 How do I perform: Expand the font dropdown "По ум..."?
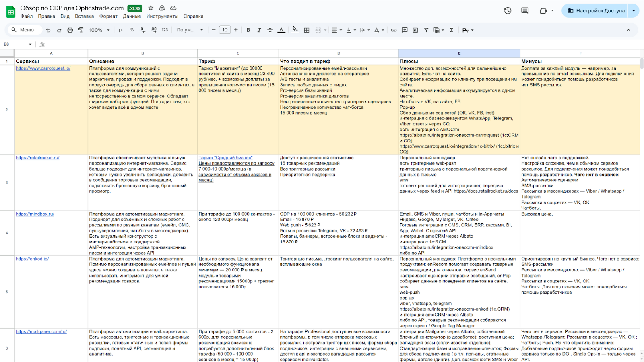[x=190, y=30]
